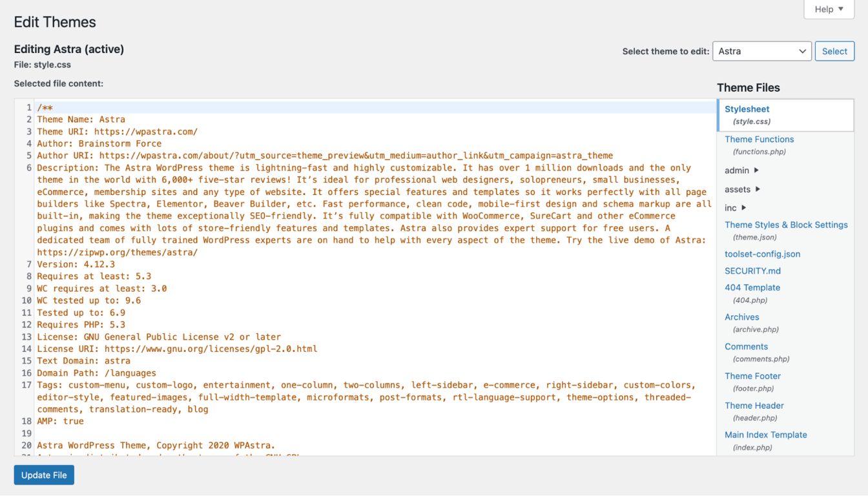Open the Theme Footer (footer.php)
The image size is (868, 496).
pyautogui.click(x=752, y=376)
